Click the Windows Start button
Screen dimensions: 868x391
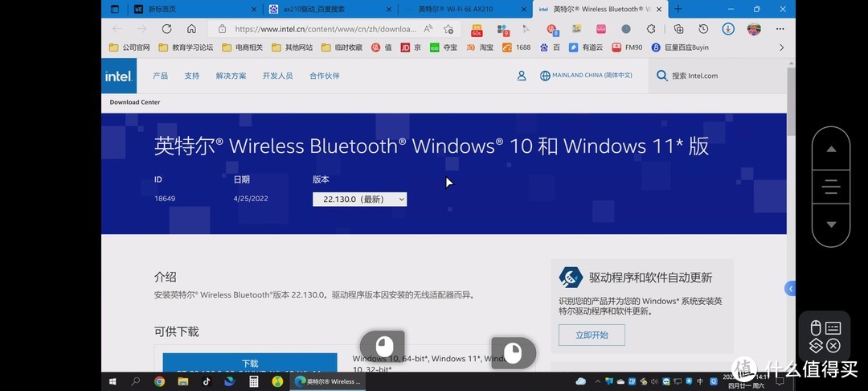(x=113, y=381)
